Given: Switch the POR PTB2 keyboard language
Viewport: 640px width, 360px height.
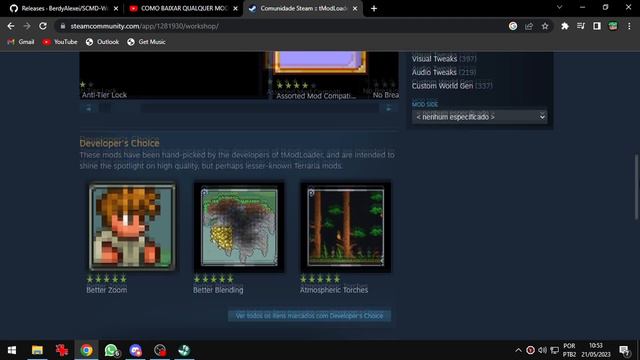Looking at the screenshot, I should pyautogui.click(x=569, y=350).
